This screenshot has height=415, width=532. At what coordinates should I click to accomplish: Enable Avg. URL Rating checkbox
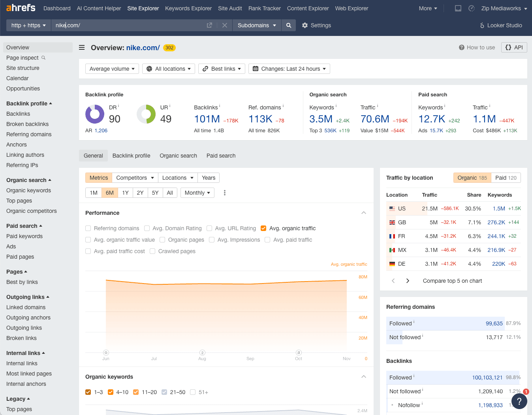click(209, 228)
